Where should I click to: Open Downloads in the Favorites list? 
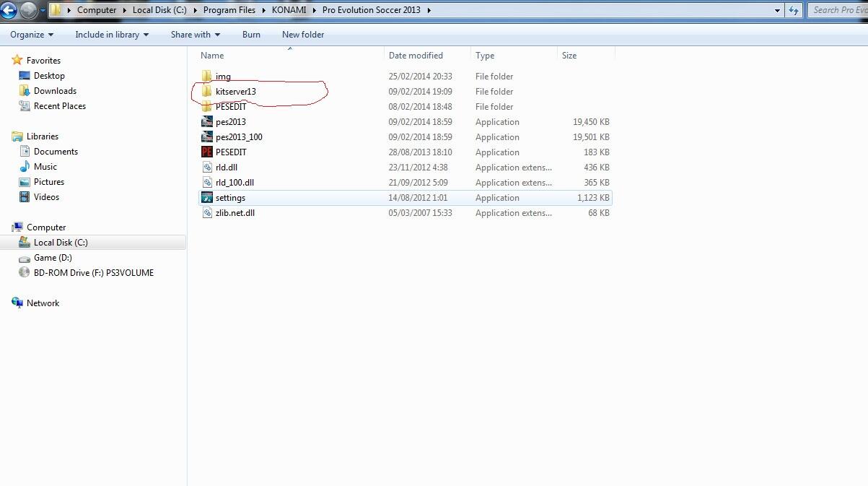(55, 91)
